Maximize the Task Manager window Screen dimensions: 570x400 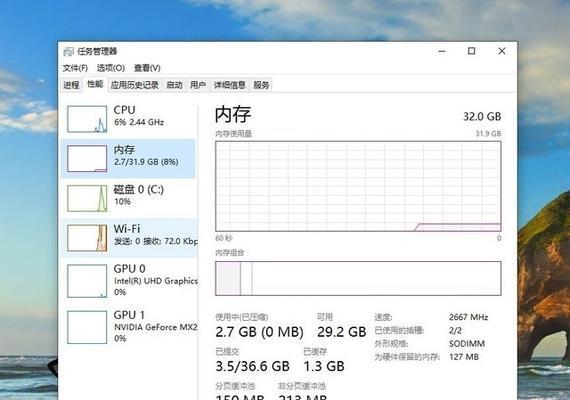(x=471, y=51)
